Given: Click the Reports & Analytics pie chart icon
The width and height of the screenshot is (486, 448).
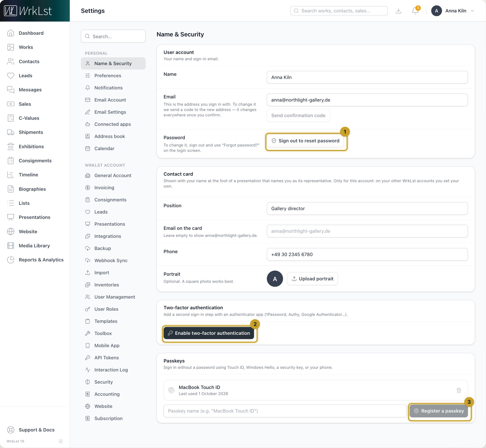Looking at the screenshot, I should (x=11, y=260).
